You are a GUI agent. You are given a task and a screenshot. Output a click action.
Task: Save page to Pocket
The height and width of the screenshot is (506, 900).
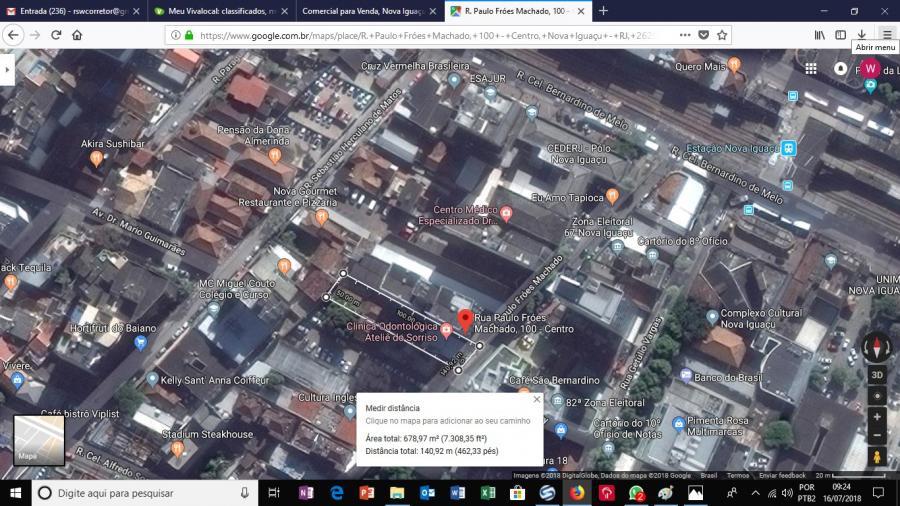point(703,34)
